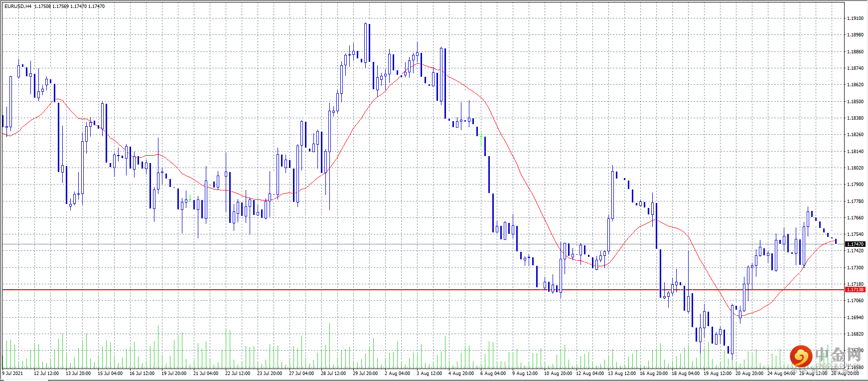Click the 1.18860 price axis label

[x=855, y=52]
